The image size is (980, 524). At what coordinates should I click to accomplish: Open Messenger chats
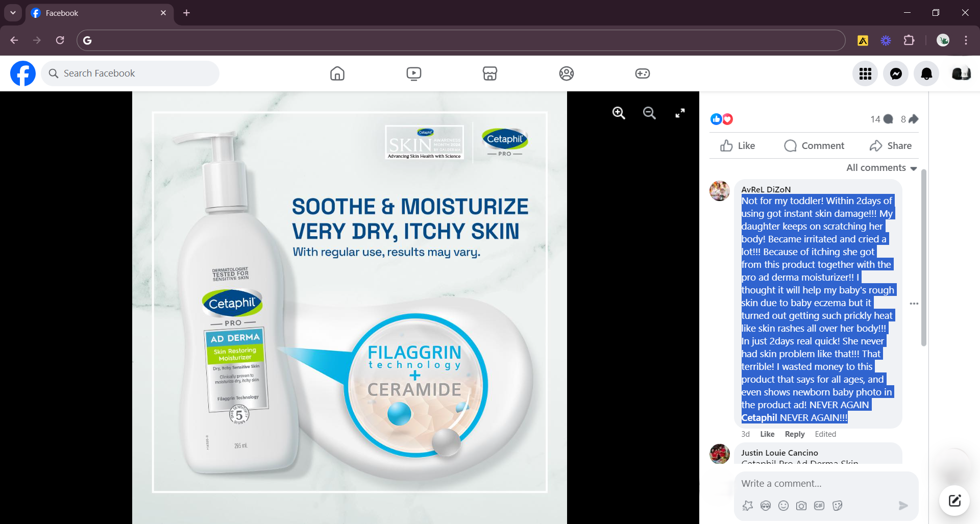(x=896, y=74)
